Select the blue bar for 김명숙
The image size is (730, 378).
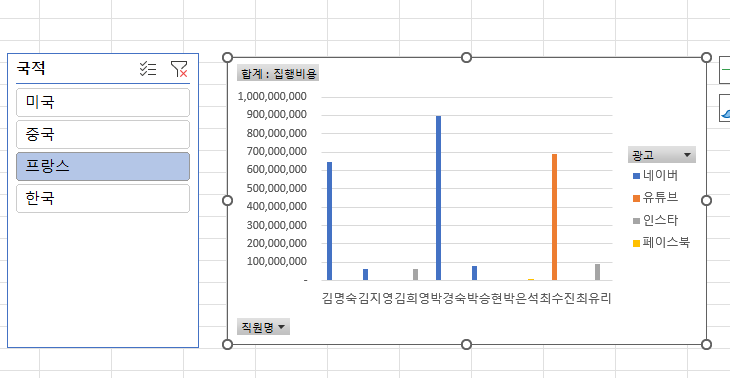pyautogui.click(x=330, y=221)
